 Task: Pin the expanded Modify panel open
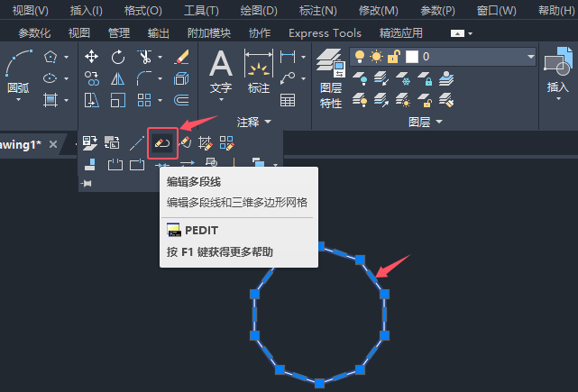tap(87, 183)
